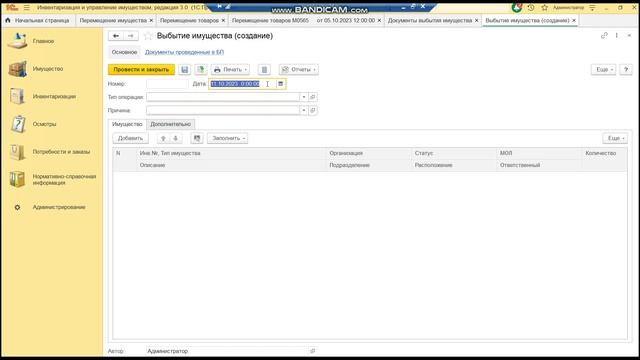Move row up arrow in table
The image size is (640, 360).
(163, 138)
